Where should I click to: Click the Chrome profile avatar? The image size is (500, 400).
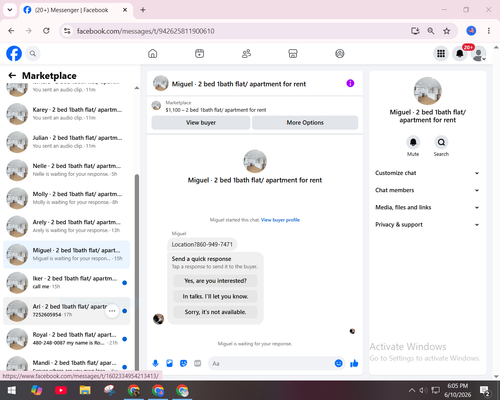(x=471, y=31)
